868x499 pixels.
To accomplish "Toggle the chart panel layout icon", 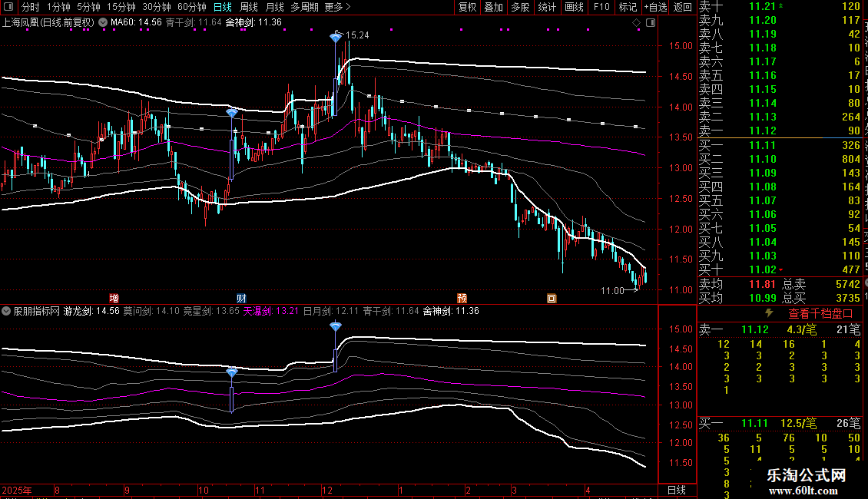I will pyautogui.click(x=651, y=23).
